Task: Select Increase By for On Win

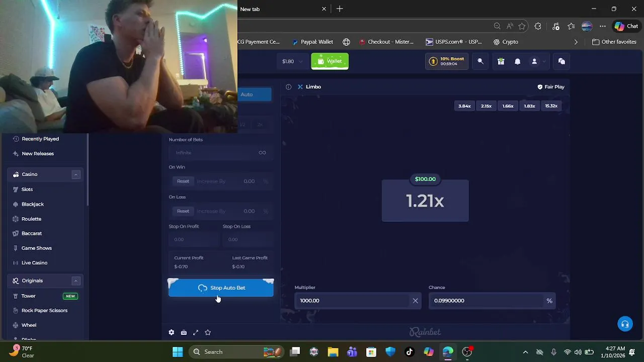Action: click(211, 181)
